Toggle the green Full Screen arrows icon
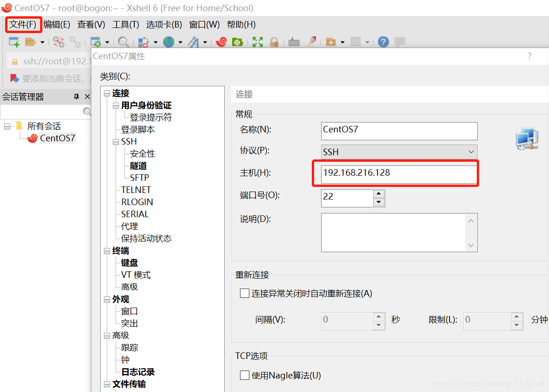Image resolution: width=549 pixels, height=392 pixels. click(x=258, y=42)
